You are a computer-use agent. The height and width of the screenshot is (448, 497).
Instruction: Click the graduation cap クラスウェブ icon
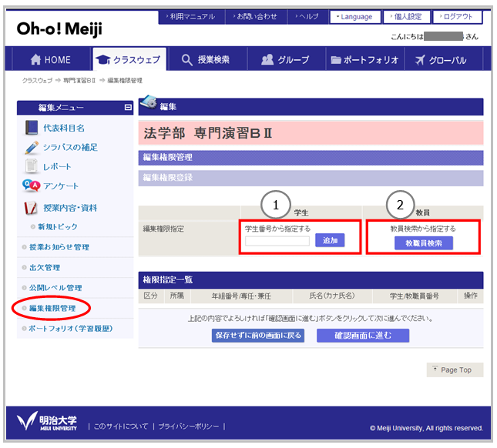tap(103, 59)
